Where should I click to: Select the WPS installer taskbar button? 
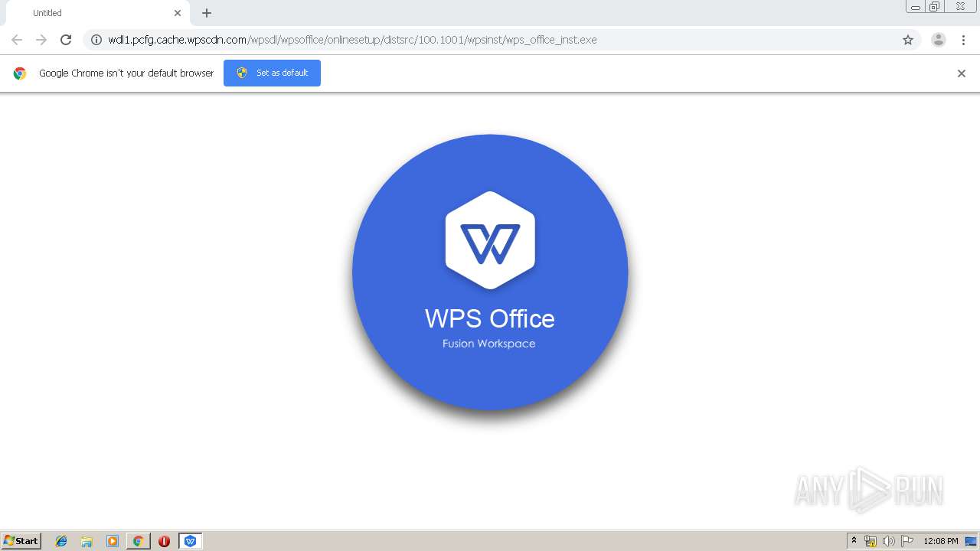(190, 541)
